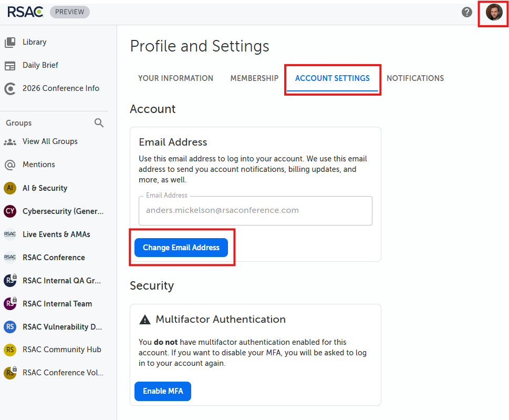Image resolution: width=509 pixels, height=420 pixels.
Task: Click the MFA warning triangle icon
Action: point(145,320)
